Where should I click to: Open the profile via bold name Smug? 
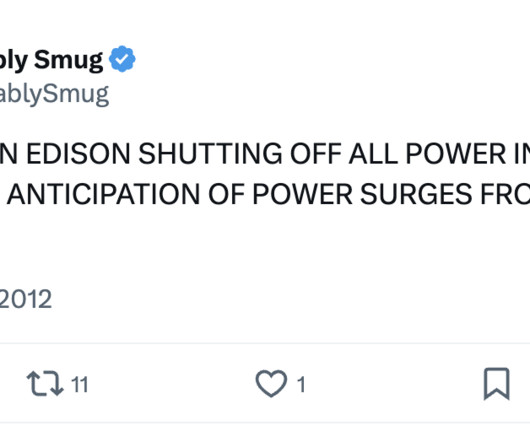(x=68, y=60)
